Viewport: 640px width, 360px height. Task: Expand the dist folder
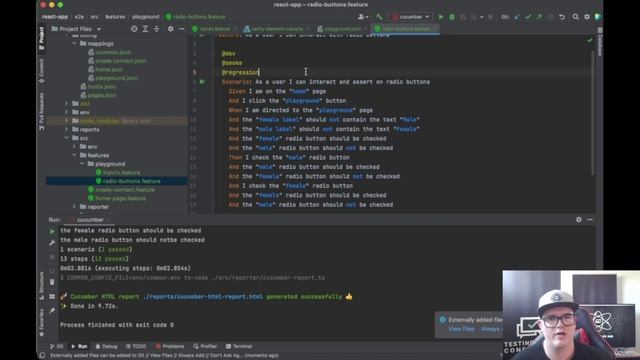pos(67,104)
